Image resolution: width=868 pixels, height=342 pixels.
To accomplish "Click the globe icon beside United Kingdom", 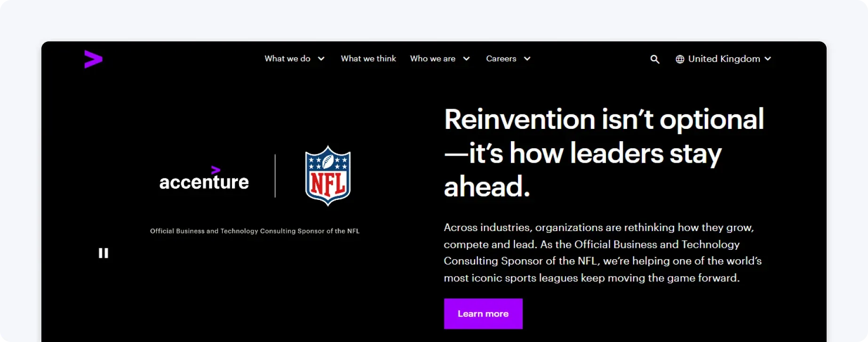I will (x=680, y=59).
